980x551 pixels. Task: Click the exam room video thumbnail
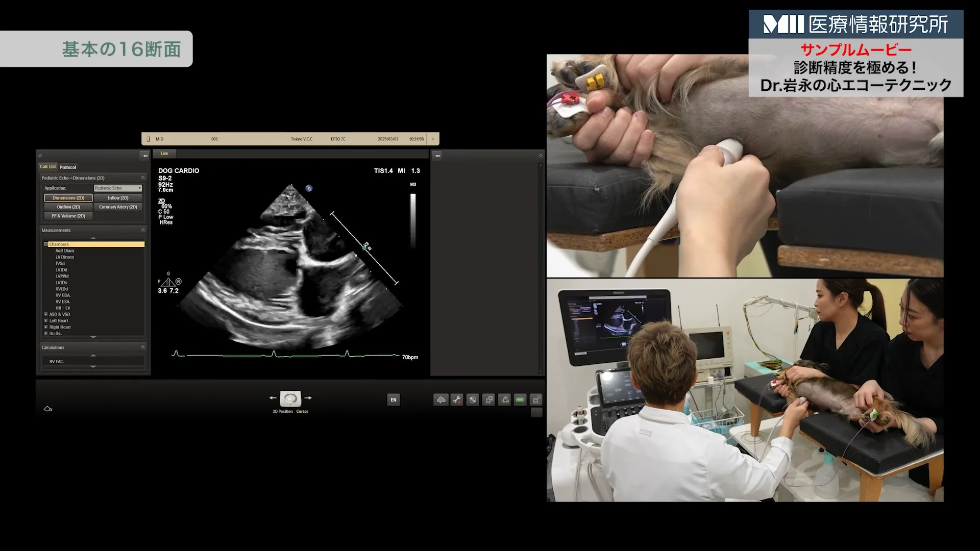click(745, 390)
